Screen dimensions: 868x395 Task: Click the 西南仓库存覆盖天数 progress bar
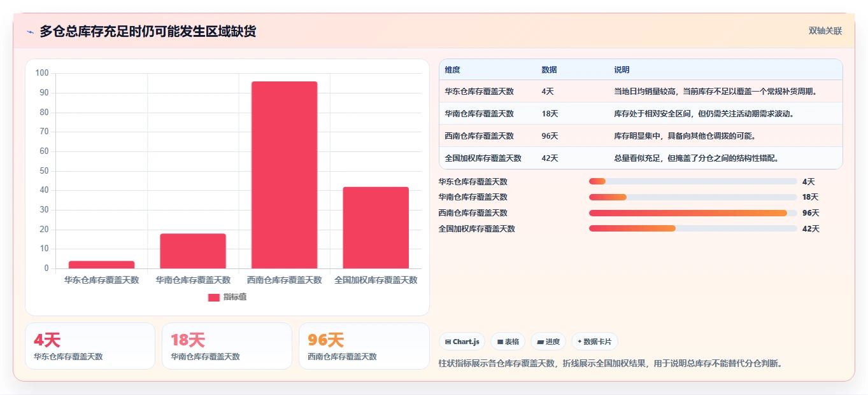pyautogui.click(x=693, y=213)
